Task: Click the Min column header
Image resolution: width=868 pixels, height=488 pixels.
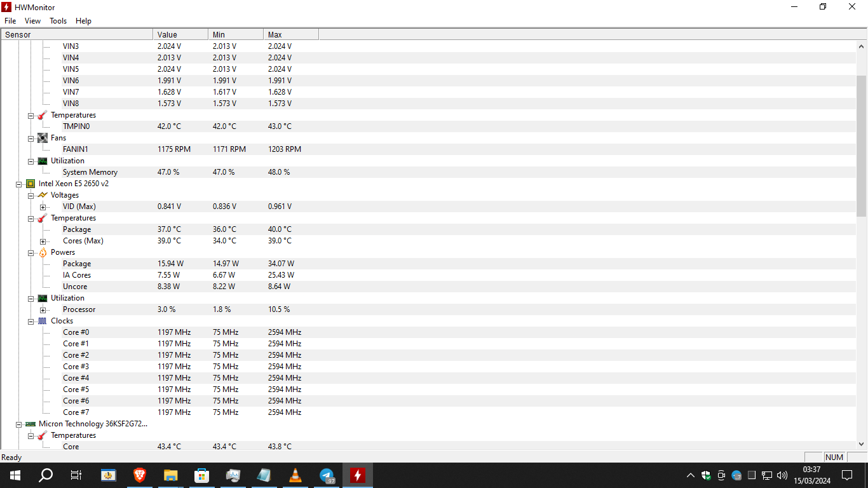Action: pyautogui.click(x=236, y=35)
